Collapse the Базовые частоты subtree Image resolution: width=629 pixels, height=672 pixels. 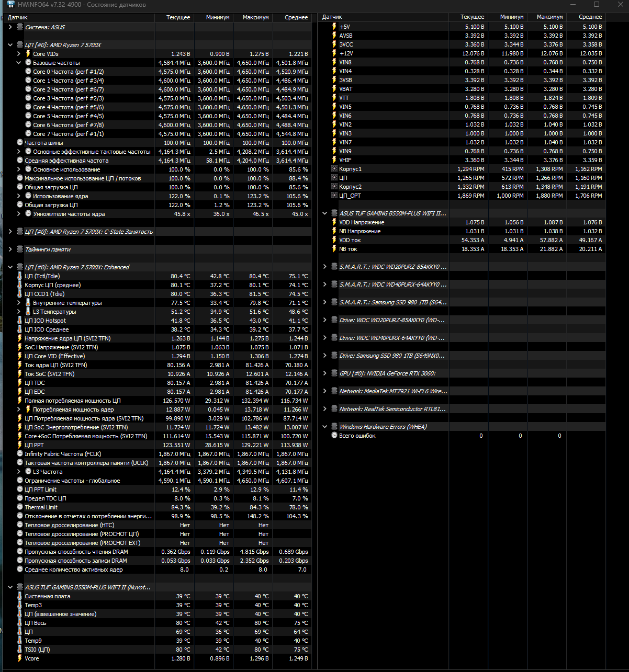(19, 63)
